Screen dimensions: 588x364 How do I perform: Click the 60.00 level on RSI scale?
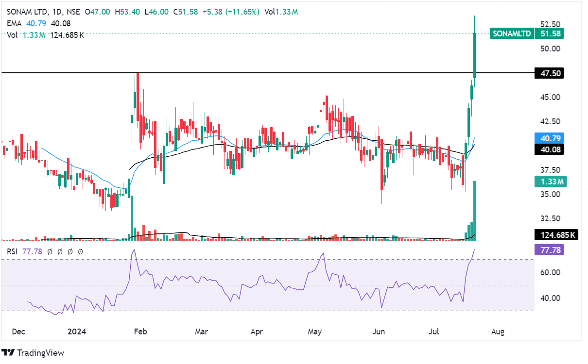[x=551, y=273]
